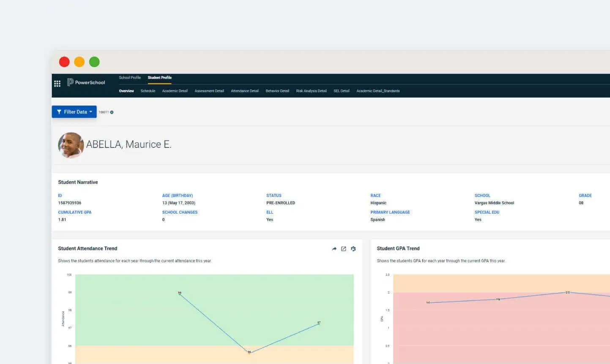Open the Academic Detail tab
This screenshot has width=610, height=364.
(175, 91)
